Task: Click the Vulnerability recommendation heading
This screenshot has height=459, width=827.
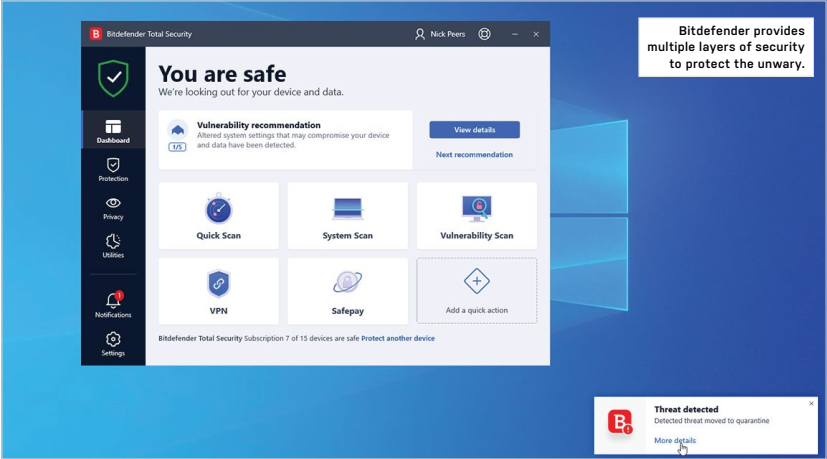Action: [x=258, y=125]
